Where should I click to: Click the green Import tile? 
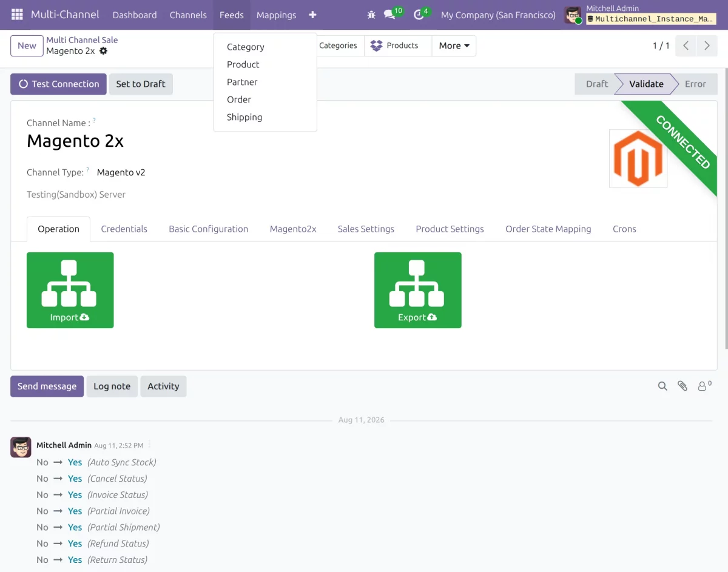click(70, 290)
